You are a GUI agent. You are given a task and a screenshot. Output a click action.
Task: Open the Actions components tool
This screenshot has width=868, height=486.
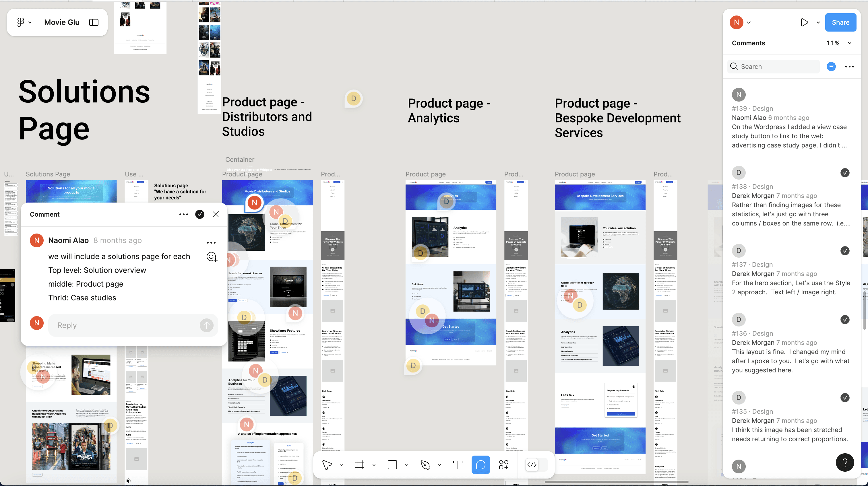(503, 465)
